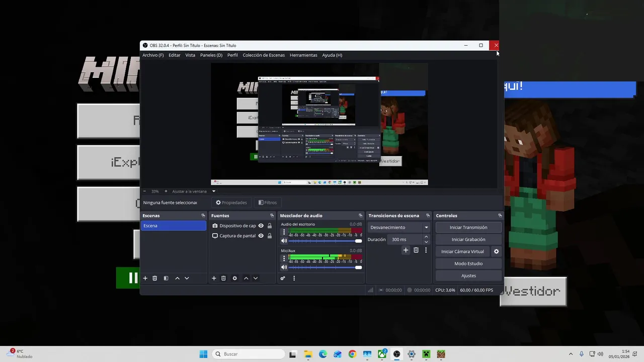Hide Captura de pantalla source eye icon
Screen dimensions: 644x362
[261, 236]
